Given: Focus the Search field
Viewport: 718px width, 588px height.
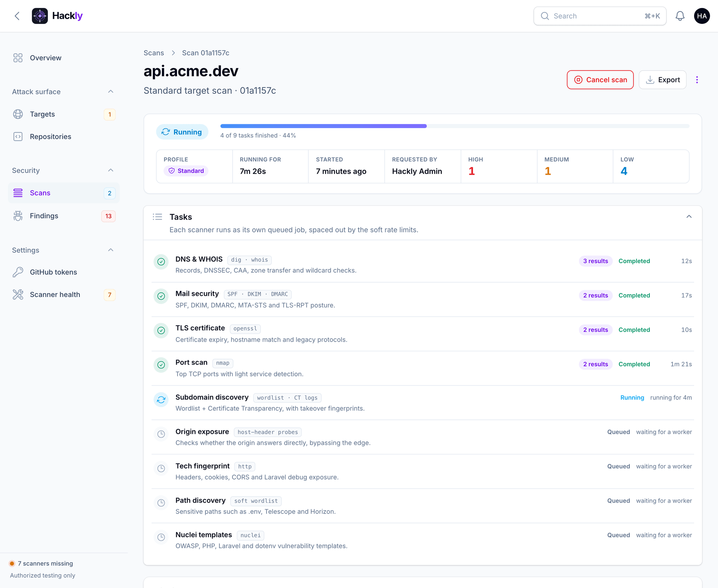Looking at the screenshot, I should (x=600, y=16).
